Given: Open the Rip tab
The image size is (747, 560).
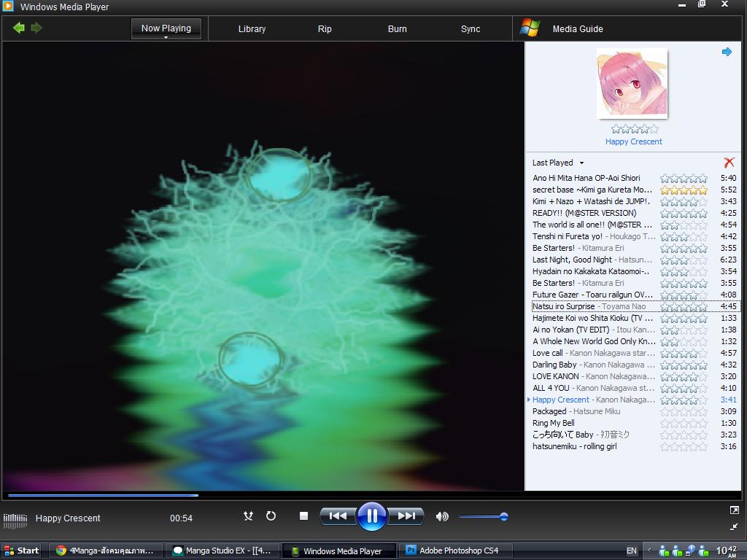Looking at the screenshot, I should [325, 29].
